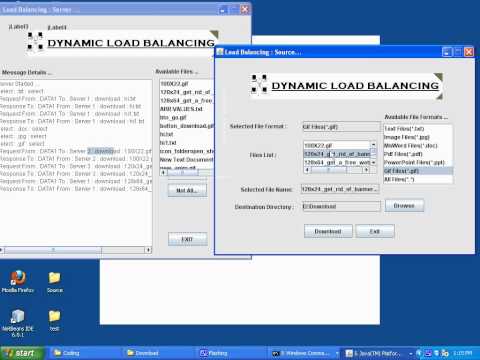This screenshot has height=360, width=480.
Task: Click the system tray clock
Action: (463, 353)
